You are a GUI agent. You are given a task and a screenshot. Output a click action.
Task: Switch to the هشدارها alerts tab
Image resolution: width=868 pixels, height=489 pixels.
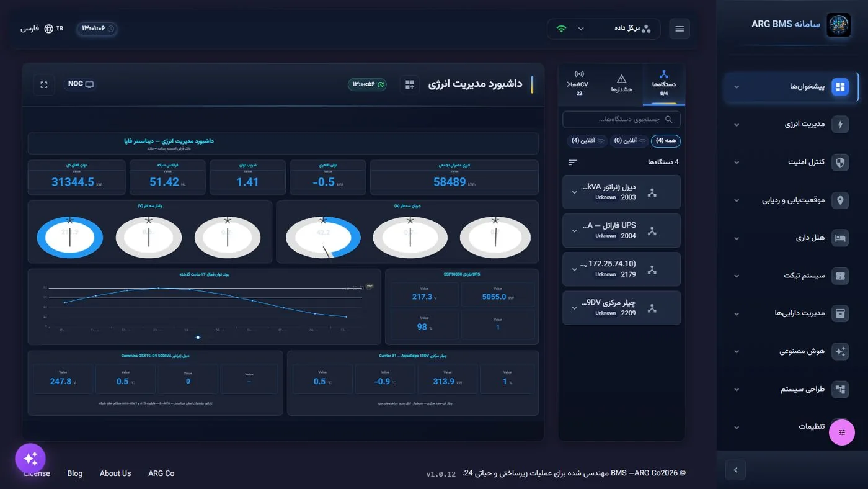tap(622, 83)
